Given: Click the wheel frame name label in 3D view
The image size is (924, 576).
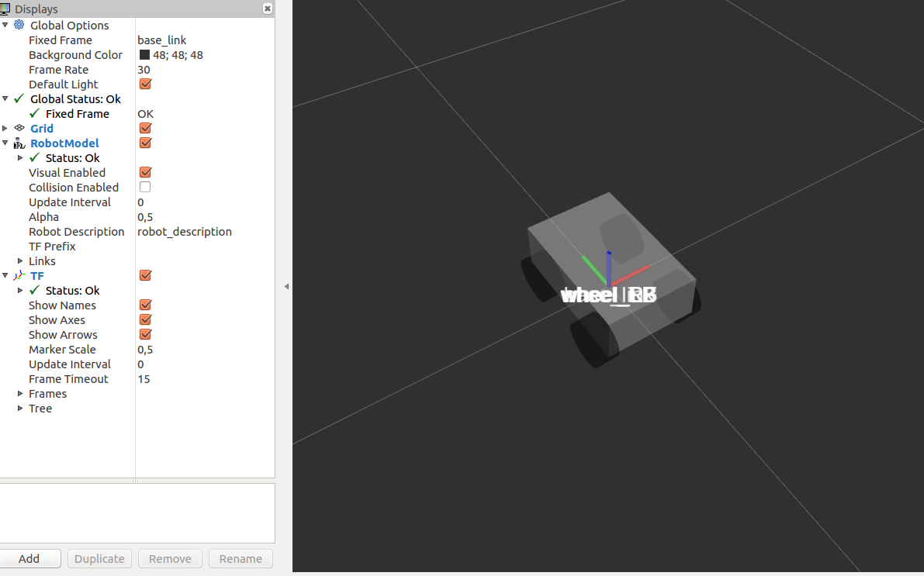Looking at the screenshot, I should point(608,295).
